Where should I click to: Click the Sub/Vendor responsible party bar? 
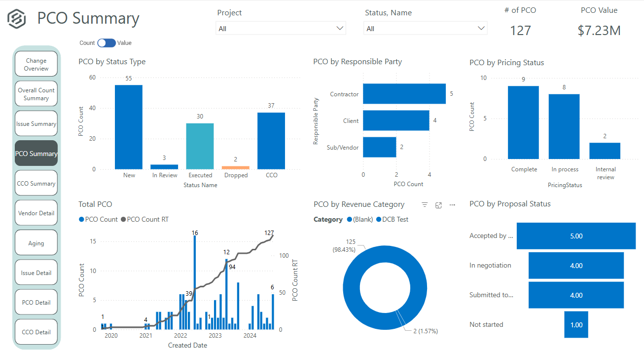[380, 147]
